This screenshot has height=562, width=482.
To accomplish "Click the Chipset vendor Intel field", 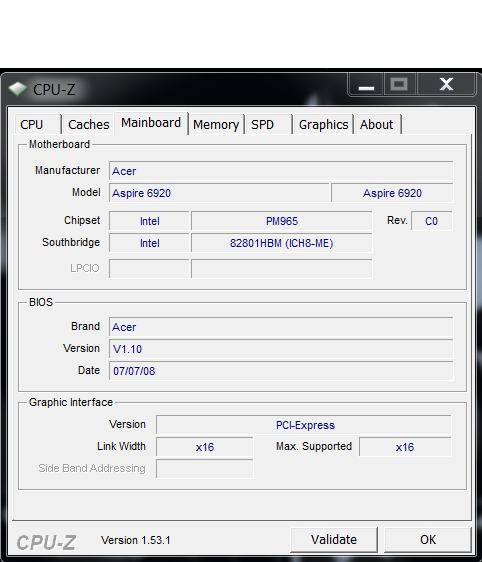I will [x=149, y=221].
